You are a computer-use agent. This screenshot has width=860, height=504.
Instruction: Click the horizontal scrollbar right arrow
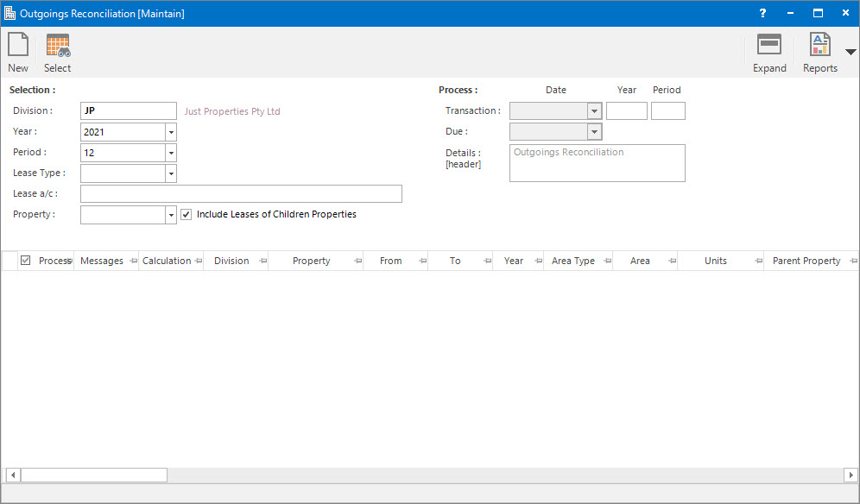(851, 475)
